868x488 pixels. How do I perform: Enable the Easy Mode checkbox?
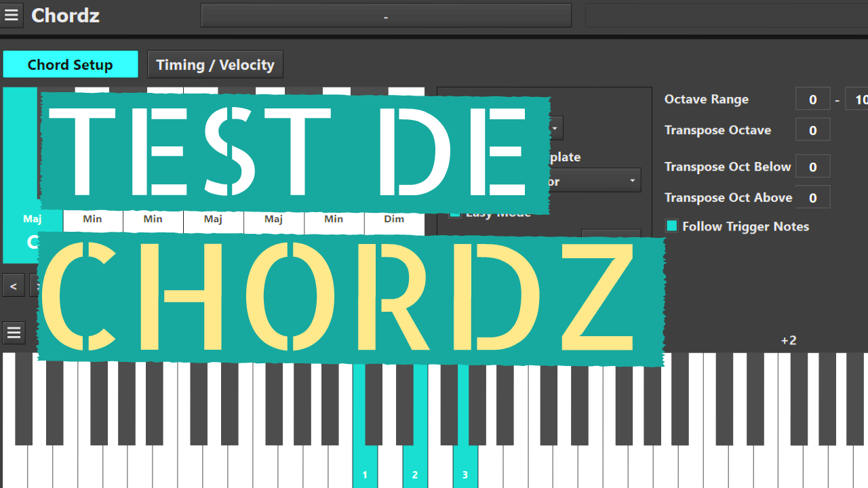[454, 212]
